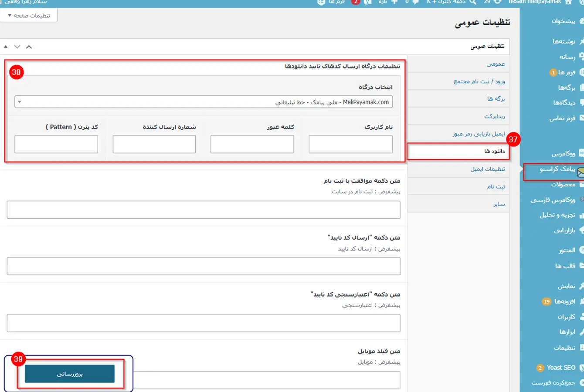Click the بروزرسانی update button

click(70, 374)
